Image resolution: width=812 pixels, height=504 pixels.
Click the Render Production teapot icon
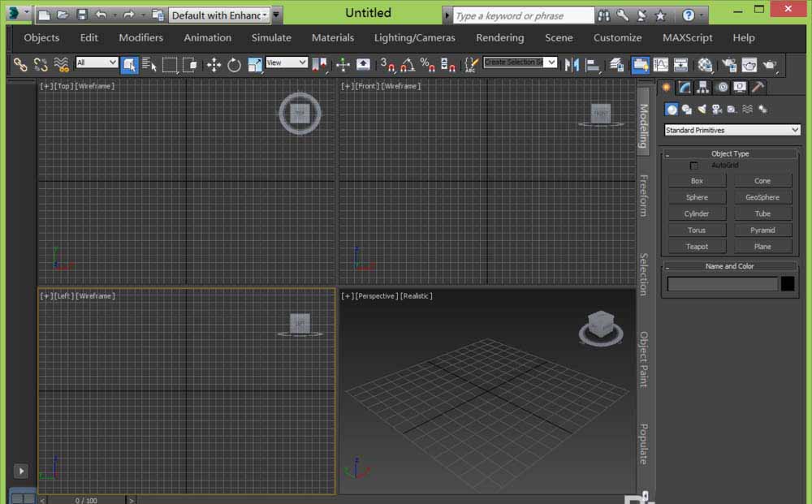(x=769, y=65)
